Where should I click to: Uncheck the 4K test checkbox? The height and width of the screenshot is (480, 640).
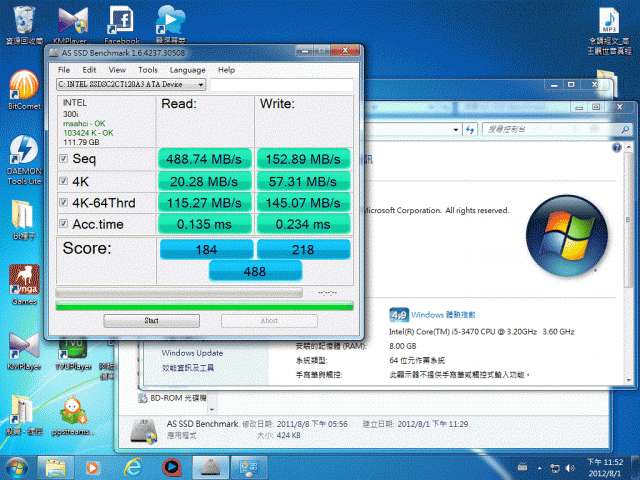click(x=63, y=181)
